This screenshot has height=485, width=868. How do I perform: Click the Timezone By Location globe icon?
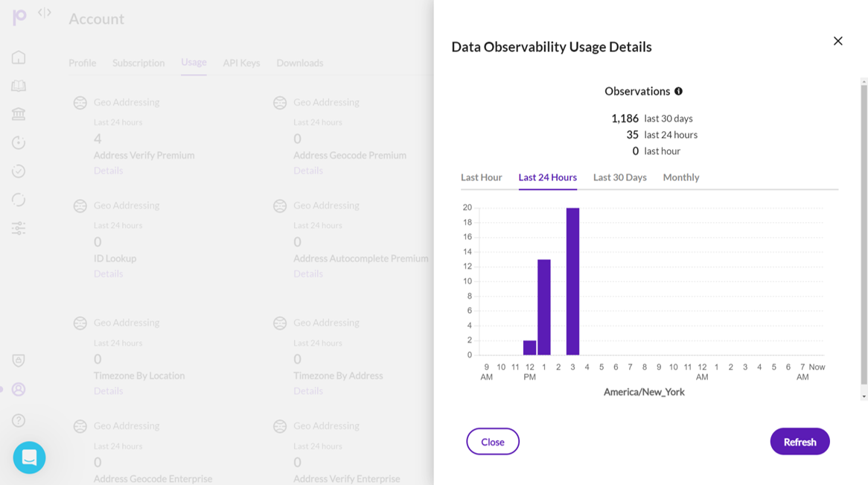pos(80,323)
